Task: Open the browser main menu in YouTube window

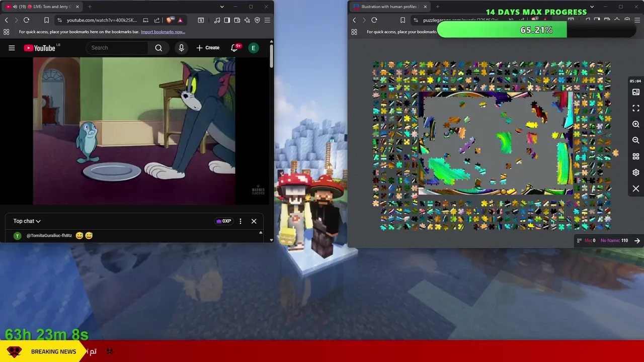Action: 267,20
